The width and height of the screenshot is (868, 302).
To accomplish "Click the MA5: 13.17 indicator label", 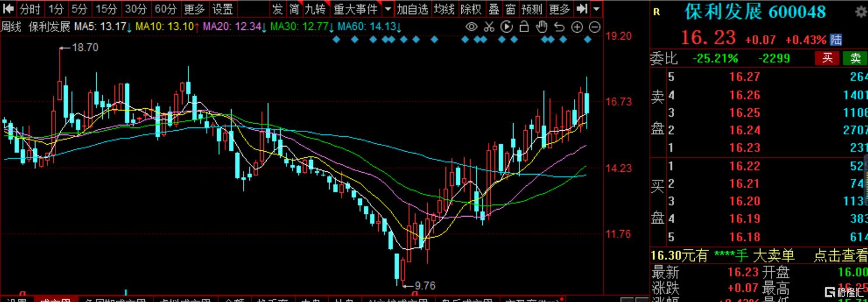I will pyautogui.click(x=102, y=27).
